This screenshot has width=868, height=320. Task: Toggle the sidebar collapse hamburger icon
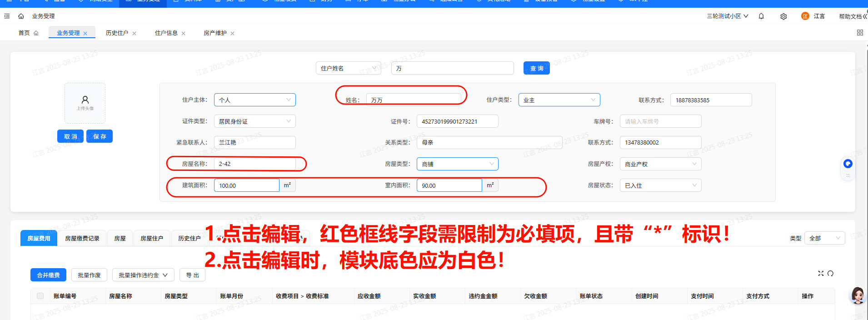(x=7, y=16)
